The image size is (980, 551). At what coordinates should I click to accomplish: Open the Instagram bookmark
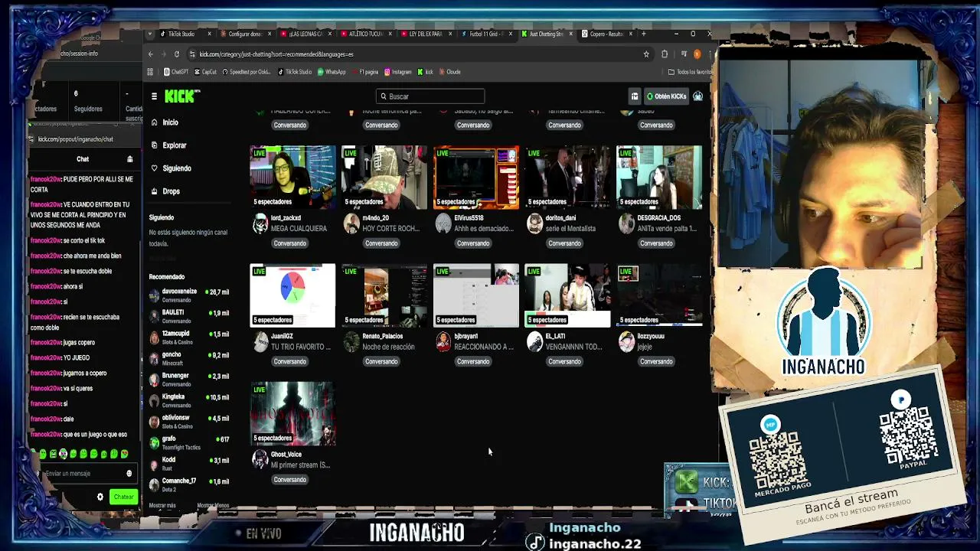pyautogui.click(x=397, y=72)
